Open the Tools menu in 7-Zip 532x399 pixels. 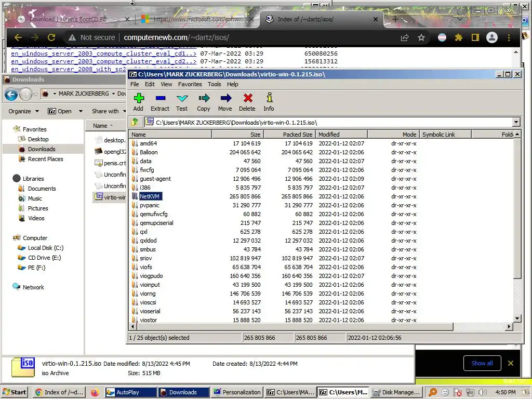coord(215,84)
